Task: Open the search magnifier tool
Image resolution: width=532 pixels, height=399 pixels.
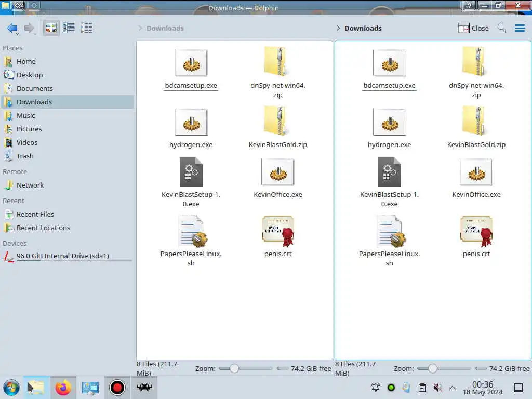Action: [502, 28]
